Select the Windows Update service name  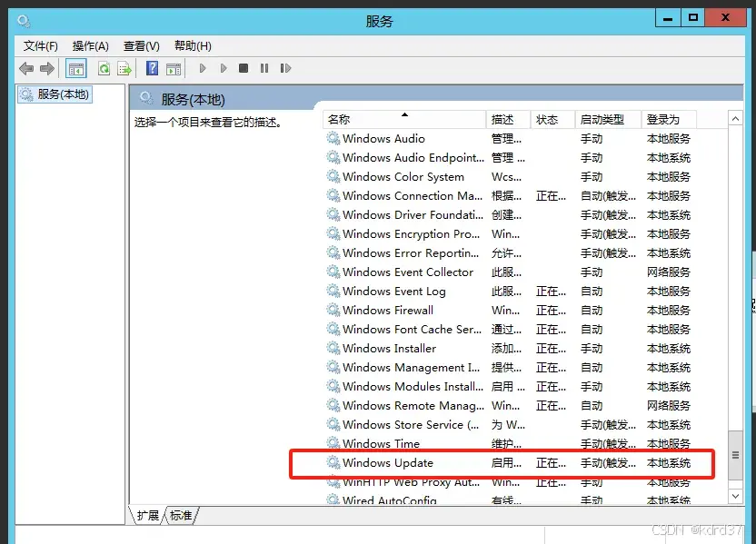(x=388, y=462)
